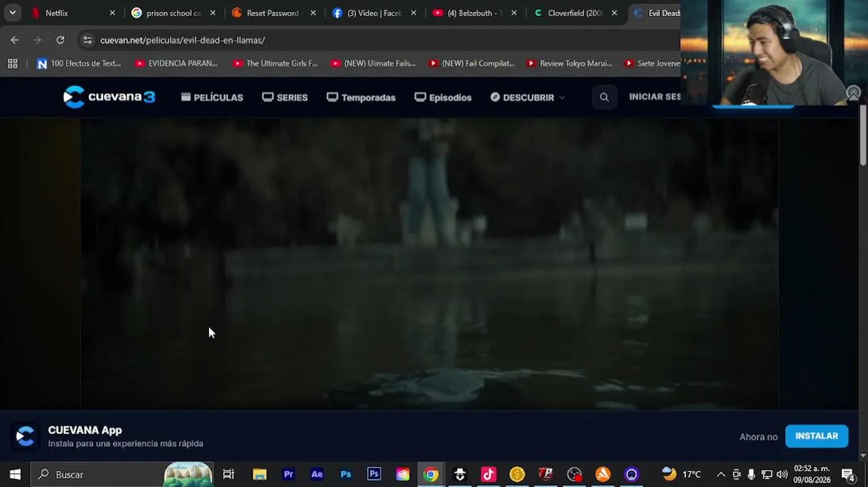Go back with the browser back arrow
The width and height of the screenshot is (868, 487).
pyautogui.click(x=15, y=40)
